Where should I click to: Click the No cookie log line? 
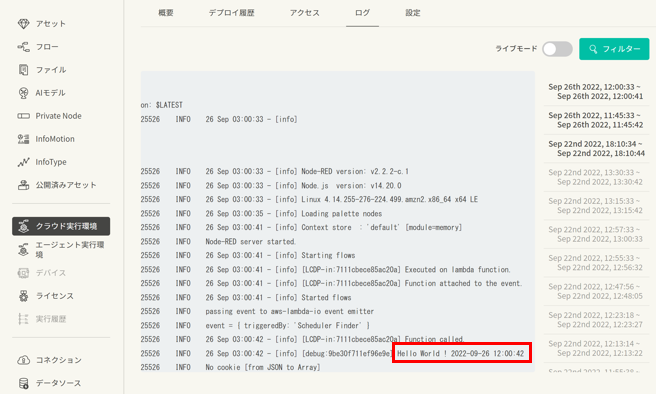[x=230, y=368]
